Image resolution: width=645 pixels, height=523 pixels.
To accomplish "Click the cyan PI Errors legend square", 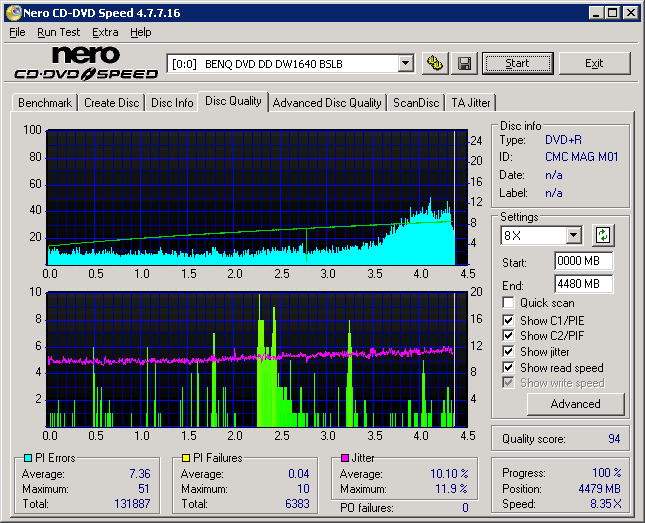I will pos(27,458).
